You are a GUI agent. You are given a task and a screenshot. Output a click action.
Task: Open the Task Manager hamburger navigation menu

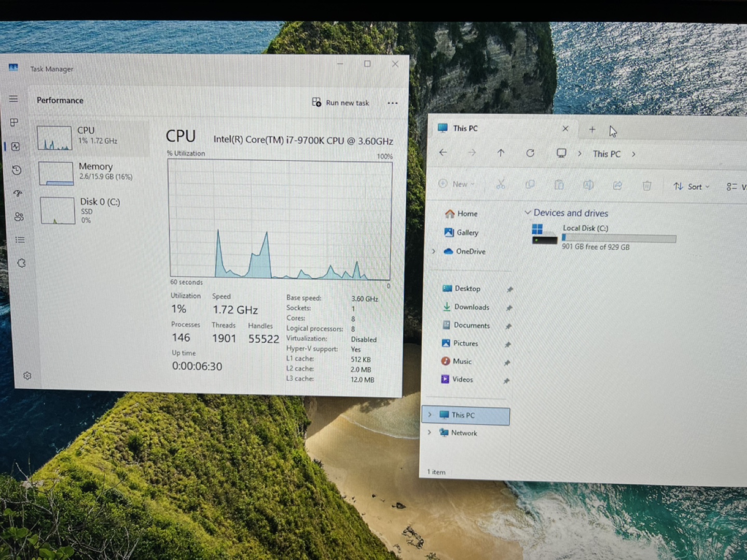(x=13, y=99)
